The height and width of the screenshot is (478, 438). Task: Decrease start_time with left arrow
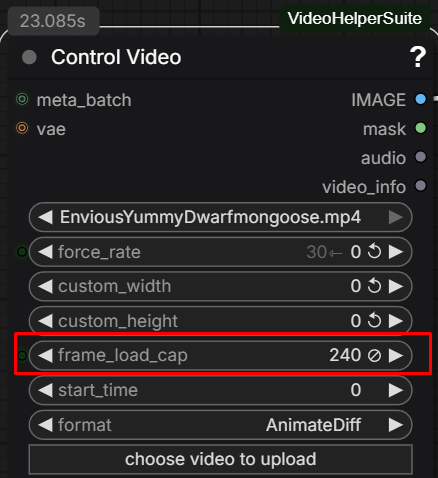[x=45, y=390]
